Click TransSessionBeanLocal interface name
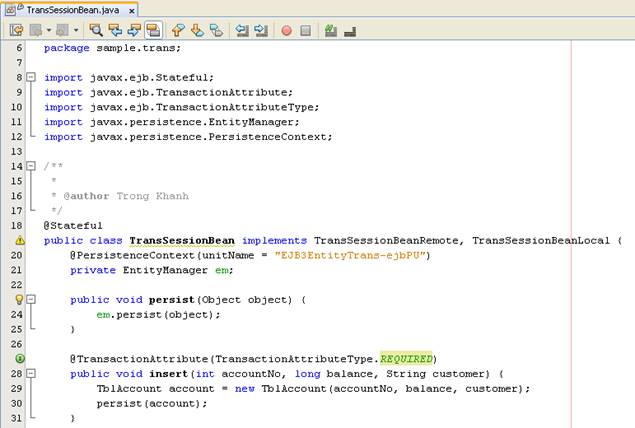This screenshot has height=428, width=635. pyautogui.click(x=541, y=241)
